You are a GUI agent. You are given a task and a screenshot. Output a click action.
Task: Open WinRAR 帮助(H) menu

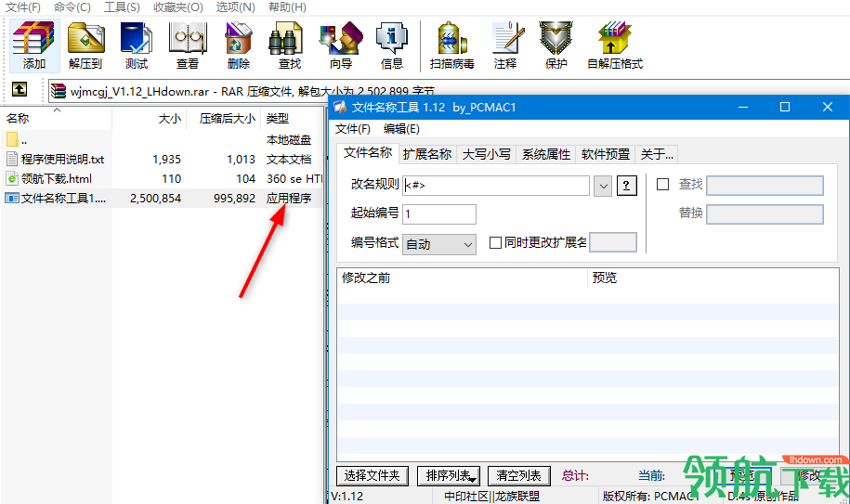point(287,7)
